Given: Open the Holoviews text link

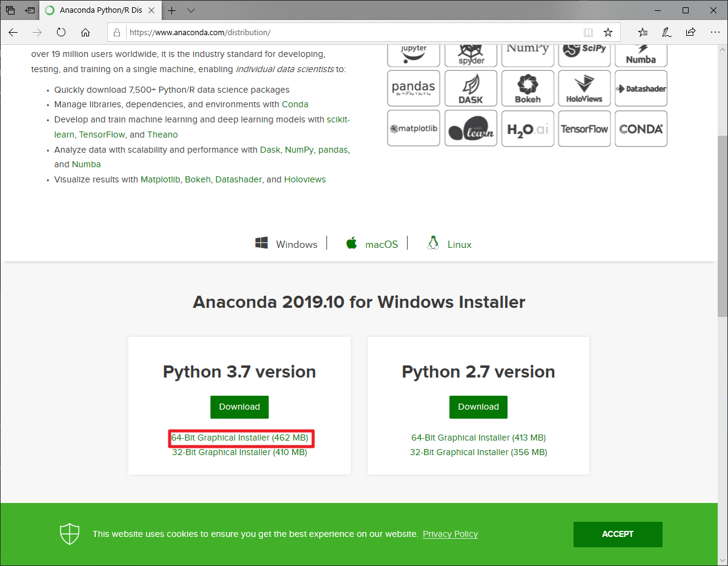Looking at the screenshot, I should click(x=305, y=179).
